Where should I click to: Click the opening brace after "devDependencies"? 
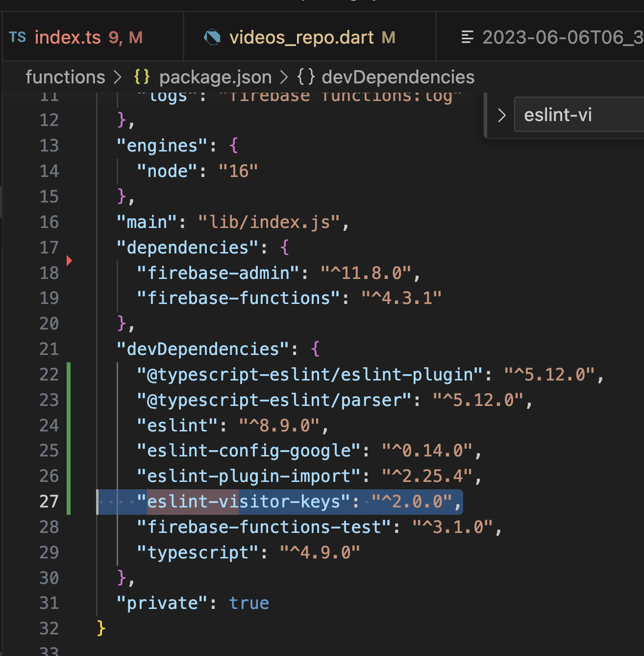(x=315, y=349)
